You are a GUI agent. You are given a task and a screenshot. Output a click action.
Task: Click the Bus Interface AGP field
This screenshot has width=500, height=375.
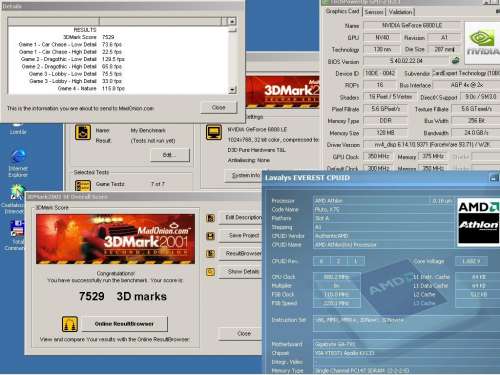467,85
